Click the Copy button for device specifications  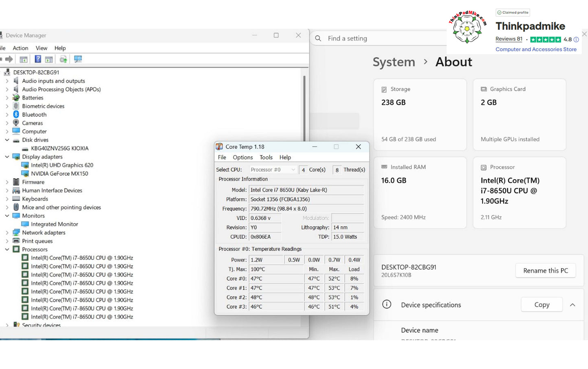(542, 305)
